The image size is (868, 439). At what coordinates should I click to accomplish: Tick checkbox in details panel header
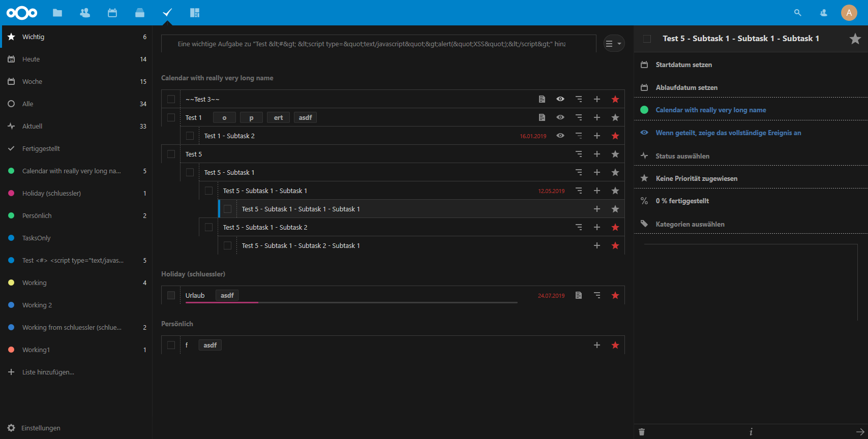click(647, 39)
